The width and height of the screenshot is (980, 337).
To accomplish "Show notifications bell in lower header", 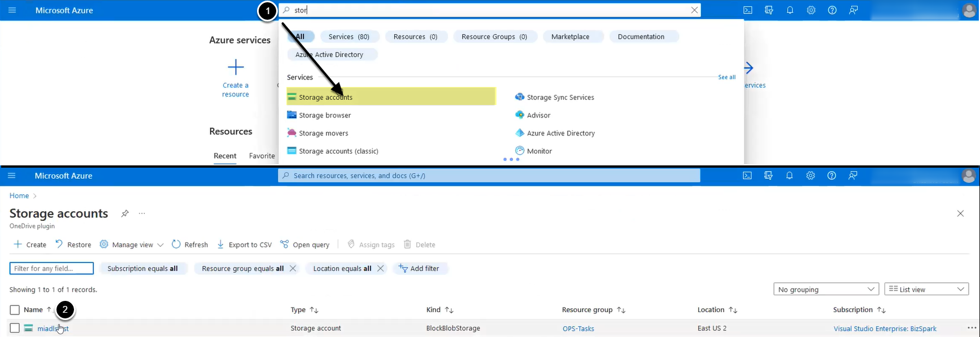I will [790, 176].
